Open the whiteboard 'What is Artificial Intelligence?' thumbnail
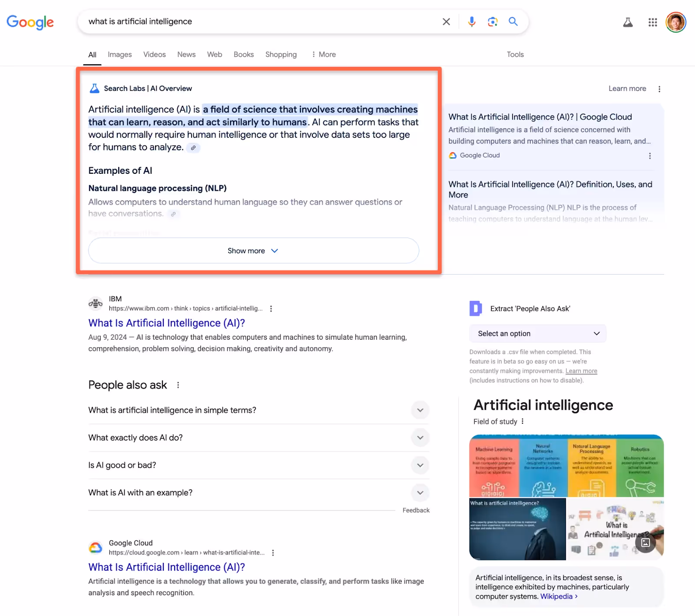 coord(616,529)
